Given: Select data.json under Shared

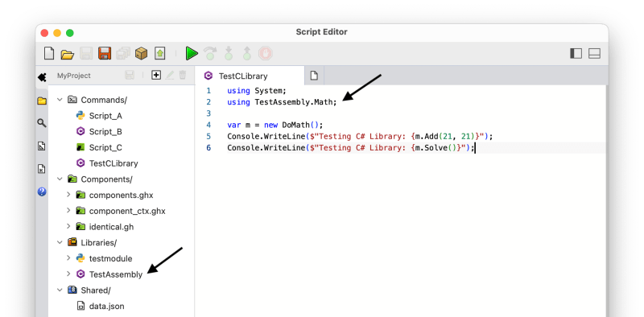Looking at the screenshot, I should click(x=106, y=307).
